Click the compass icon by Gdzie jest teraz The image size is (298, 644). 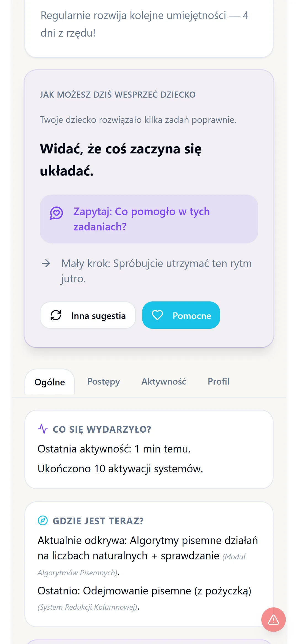click(43, 521)
